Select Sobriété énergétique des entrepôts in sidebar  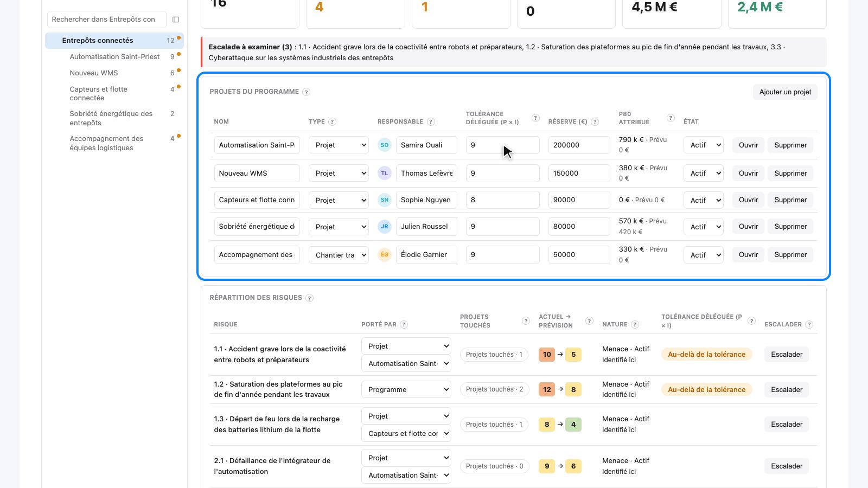114,118
